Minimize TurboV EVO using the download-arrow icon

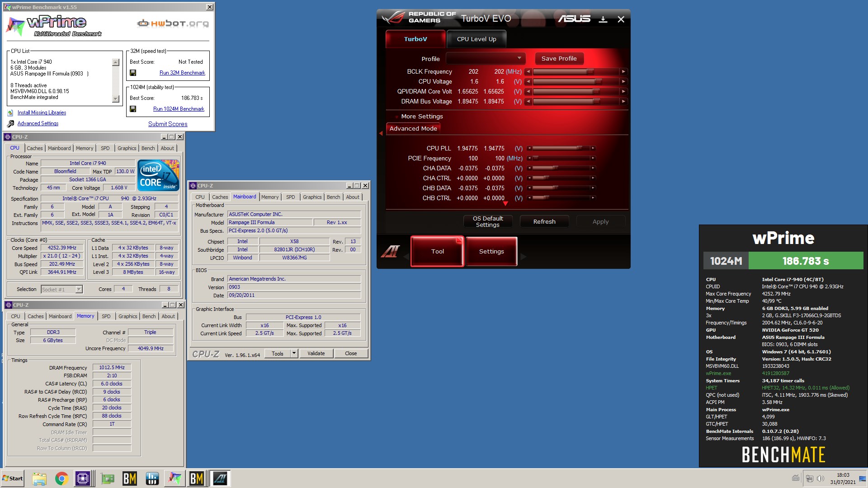[x=603, y=19]
